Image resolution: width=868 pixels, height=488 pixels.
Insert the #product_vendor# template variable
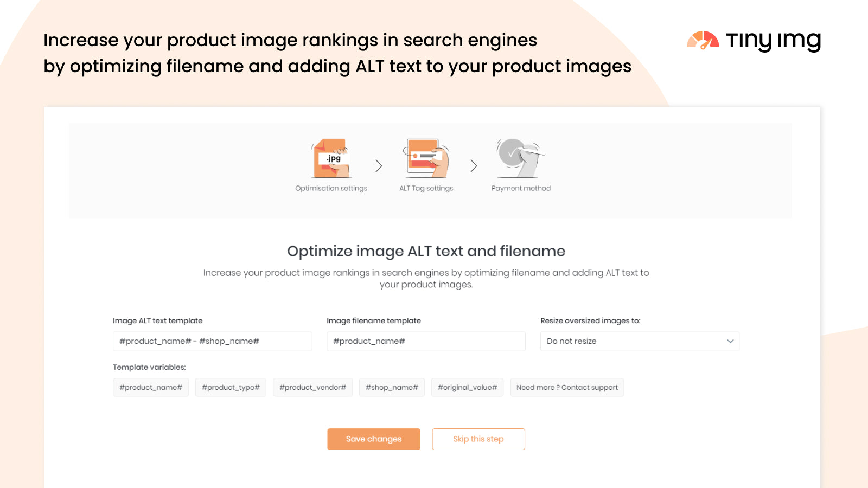pyautogui.click(x=312, y=388)
